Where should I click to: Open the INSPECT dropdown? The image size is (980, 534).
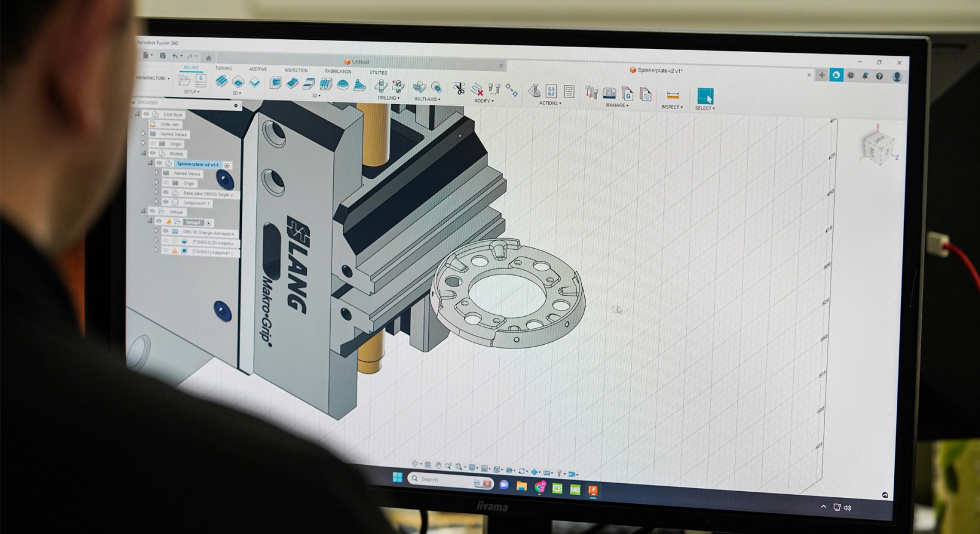tap(672, 107)
